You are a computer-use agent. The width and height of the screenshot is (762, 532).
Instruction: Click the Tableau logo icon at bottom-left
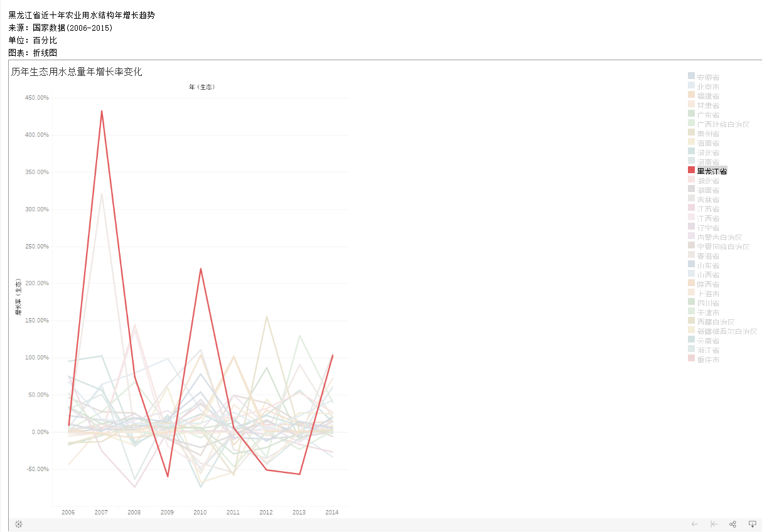[19, 524]
